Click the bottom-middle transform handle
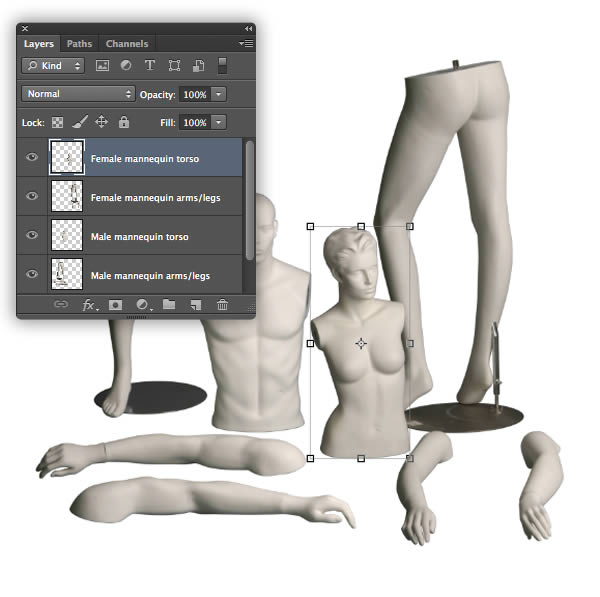Screen dimensions: 600x597 point(361,458)
